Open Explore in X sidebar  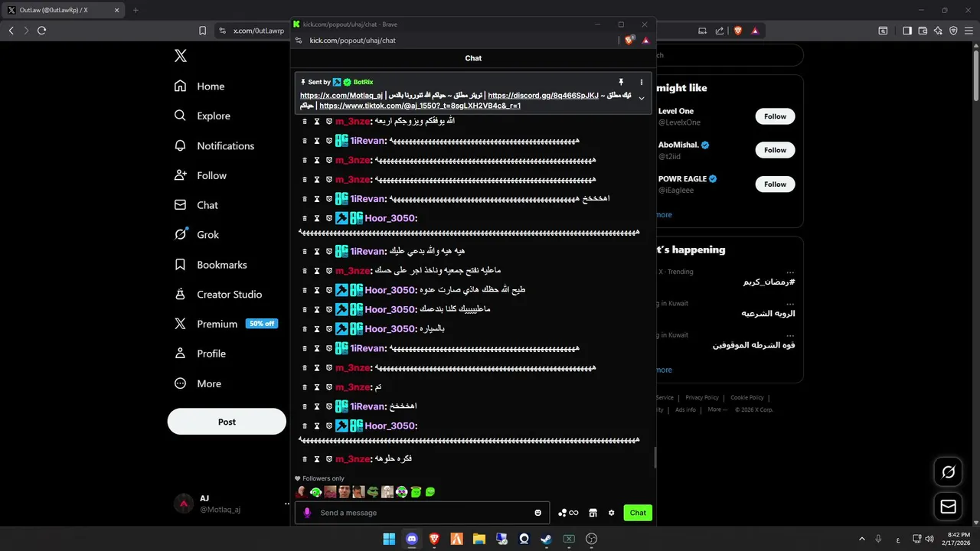coord(202,116)
